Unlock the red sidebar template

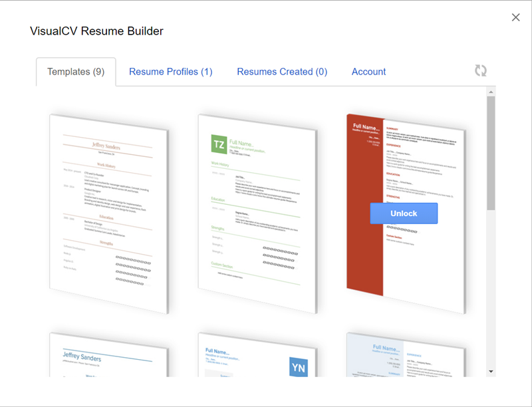point(404,213)
